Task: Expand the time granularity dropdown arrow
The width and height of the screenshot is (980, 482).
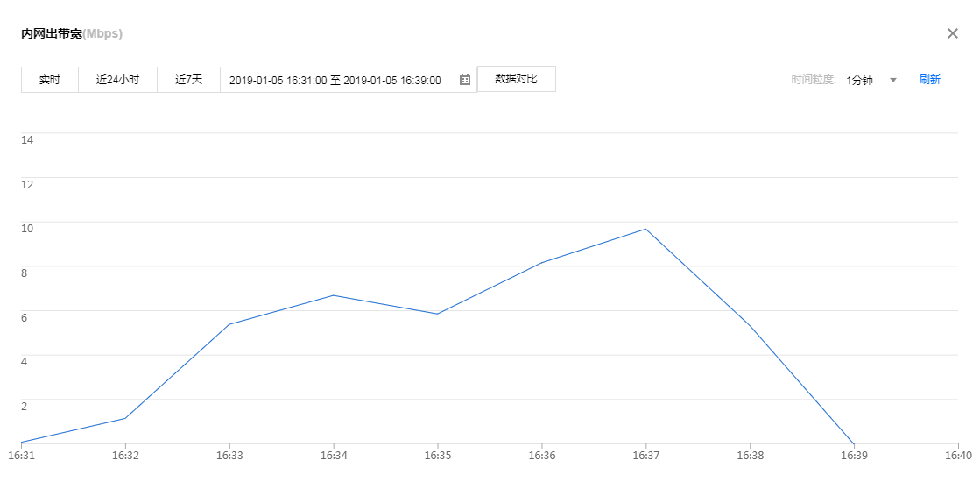Action: click(893, 80)
